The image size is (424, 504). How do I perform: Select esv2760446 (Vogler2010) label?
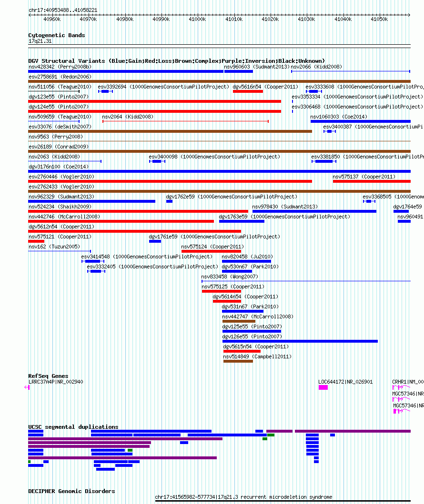pos(61,177)
